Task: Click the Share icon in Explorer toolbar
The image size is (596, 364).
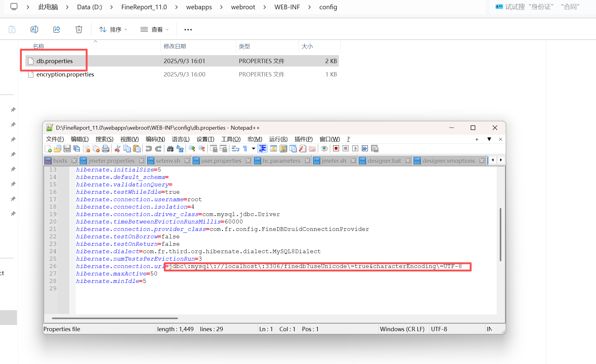Action: coord(57,29)
